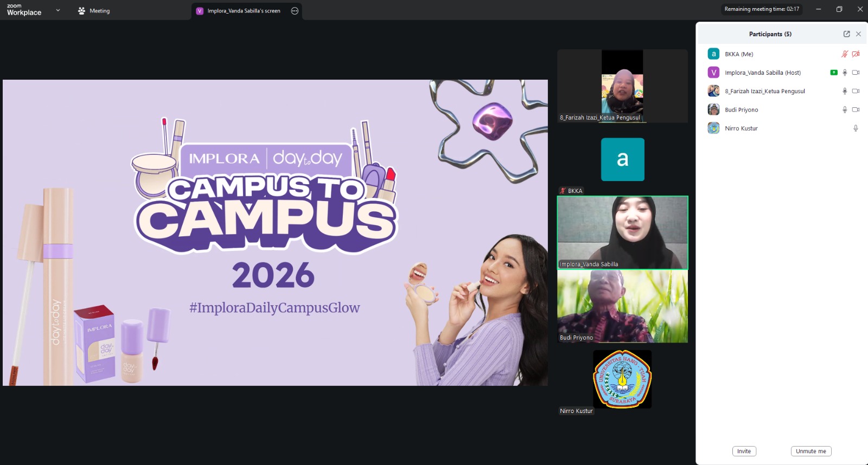Viewport: 868px width, 465px height.
Task: Click Budi Priyono's camera icon
Action: (856, 109)
